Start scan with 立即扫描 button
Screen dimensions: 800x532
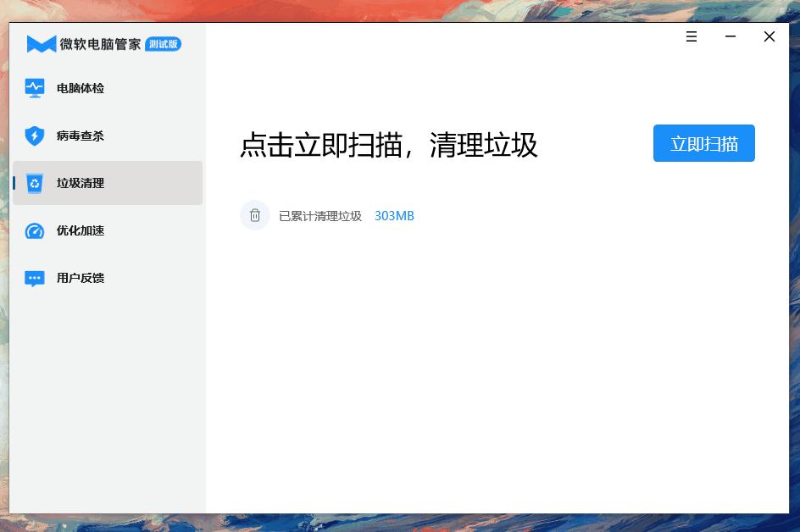pos(703,143)
